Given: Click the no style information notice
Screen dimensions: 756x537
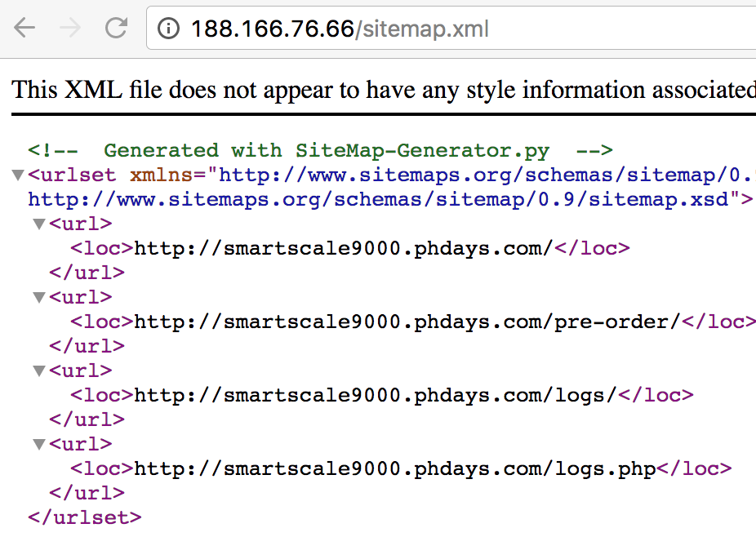Looking at the screenshot, I should (382, 89).
